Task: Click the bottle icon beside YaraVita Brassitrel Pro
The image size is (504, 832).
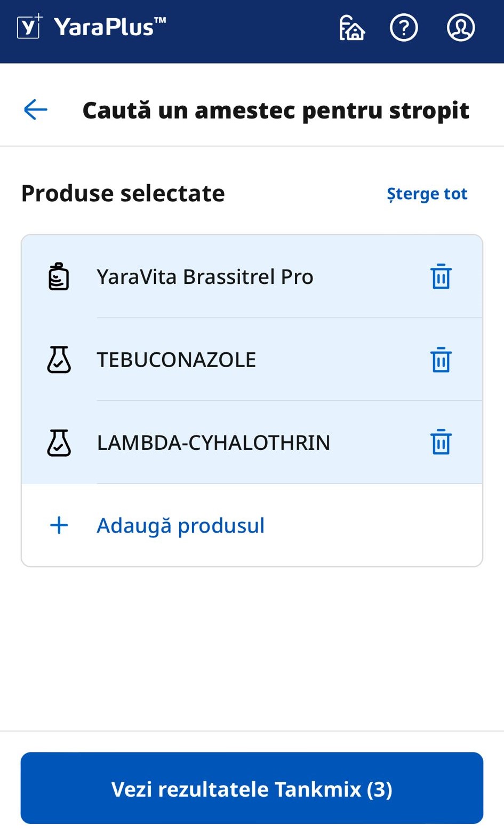Action: point(59,276)
